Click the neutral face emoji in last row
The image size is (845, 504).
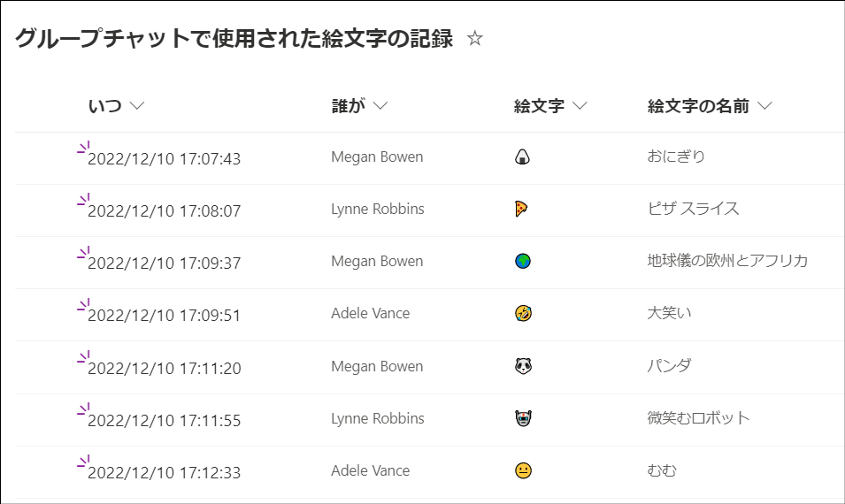523,470
